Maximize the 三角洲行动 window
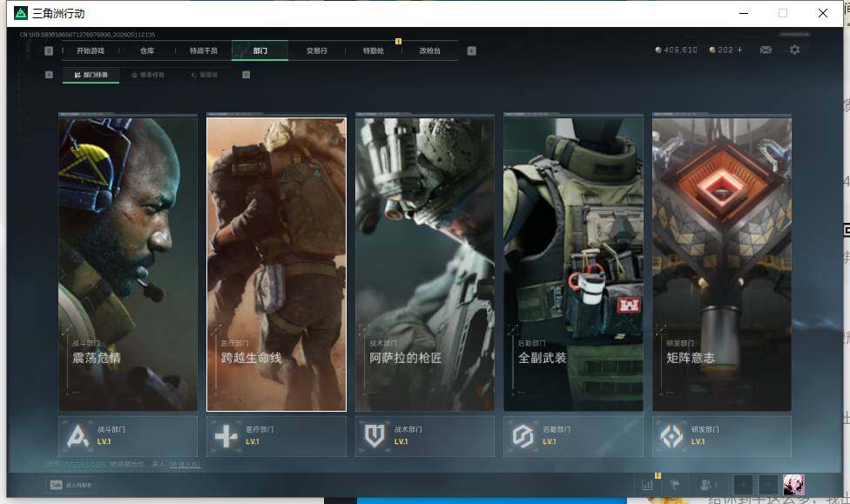Image resolution: width=850 pixels, height=504 pixels. tap(783, 13)
